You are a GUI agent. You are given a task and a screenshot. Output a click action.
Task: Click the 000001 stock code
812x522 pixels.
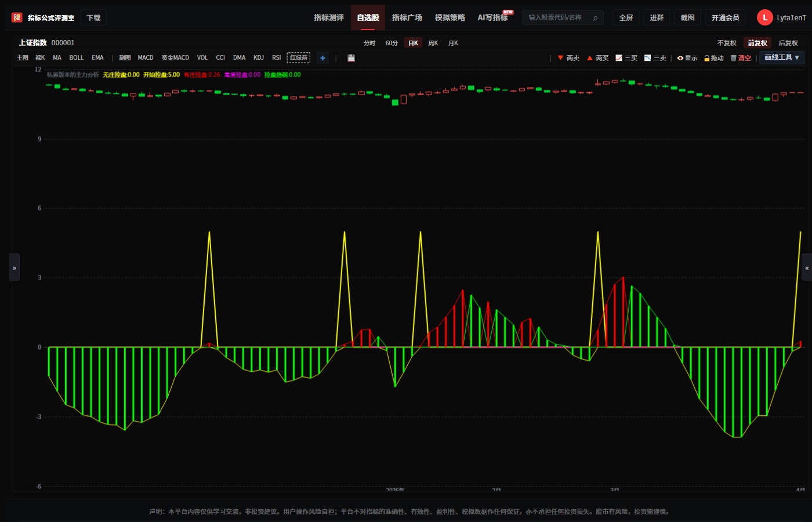(x=63, y=43)
